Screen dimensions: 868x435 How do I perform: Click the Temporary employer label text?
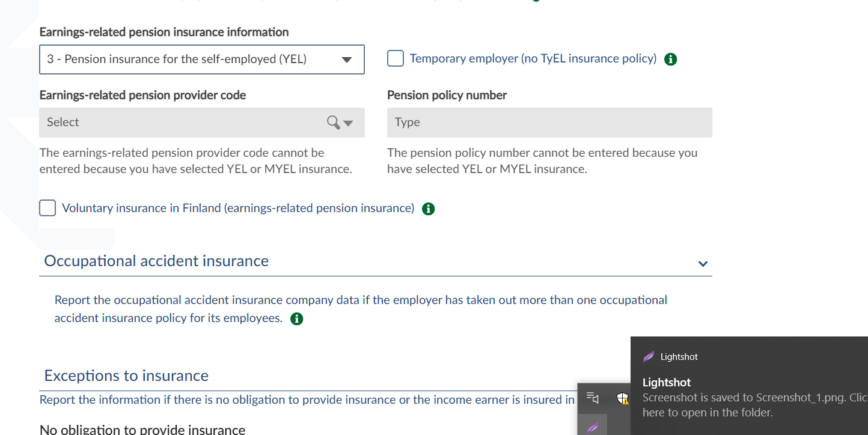click(533, 59)
